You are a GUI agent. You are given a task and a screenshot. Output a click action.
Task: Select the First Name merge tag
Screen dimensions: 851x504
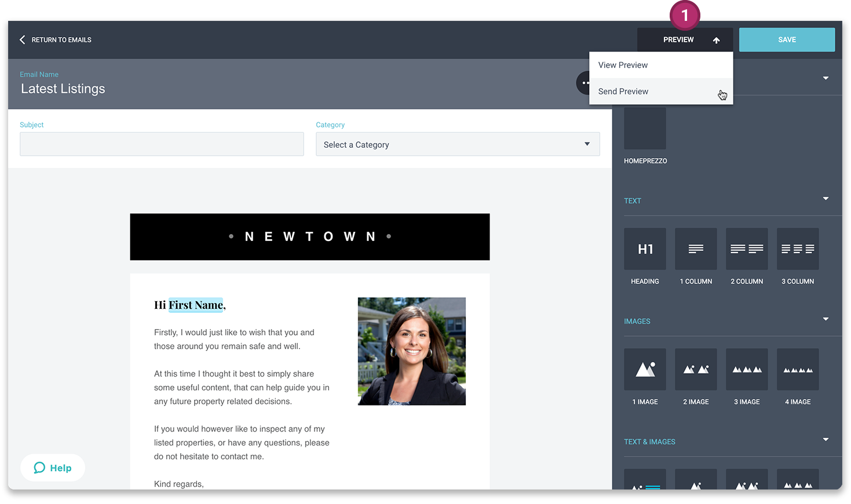(x=196, y=305)
